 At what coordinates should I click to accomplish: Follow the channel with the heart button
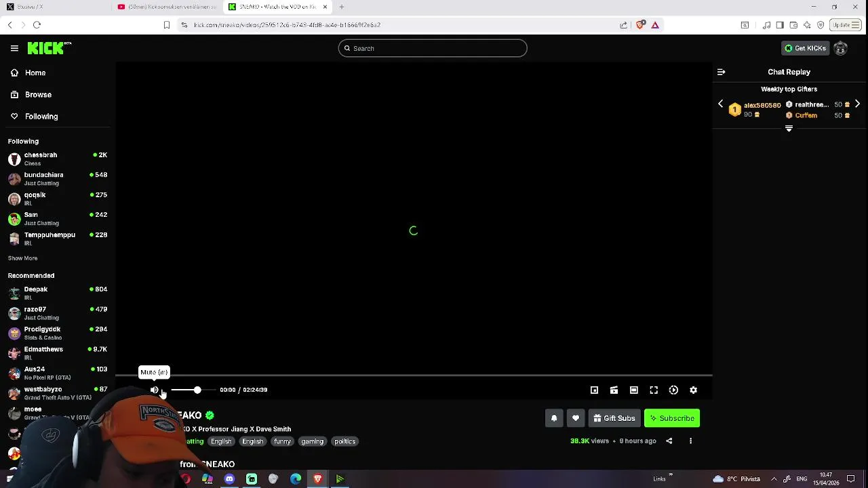coord(576,418)
